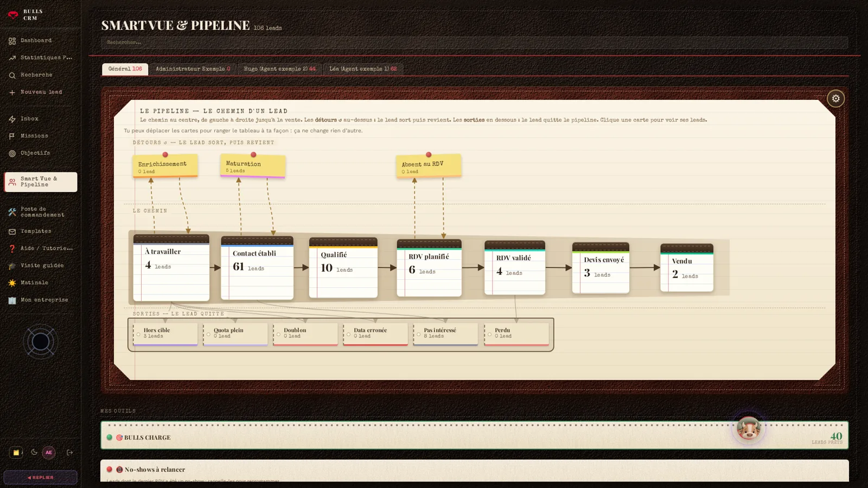This screenshot has height=488, width=868.
Task: Select the Perdu exit card
Action: [516, 334]
